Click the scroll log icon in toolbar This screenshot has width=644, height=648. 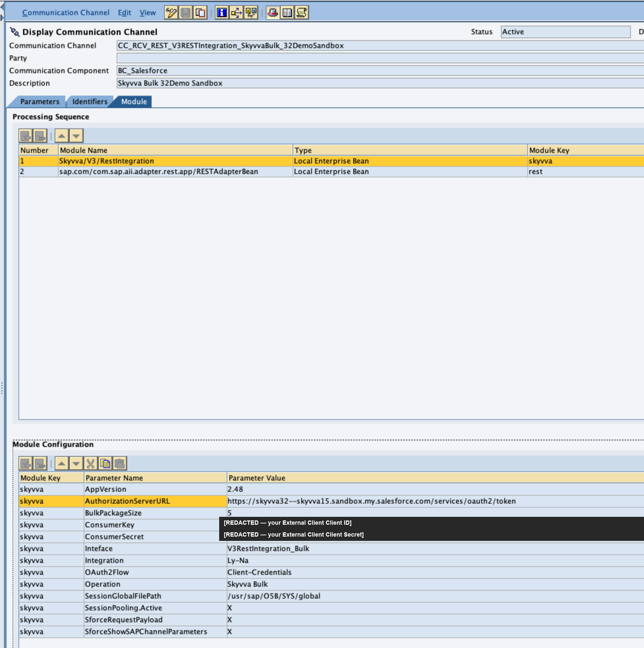302,13
